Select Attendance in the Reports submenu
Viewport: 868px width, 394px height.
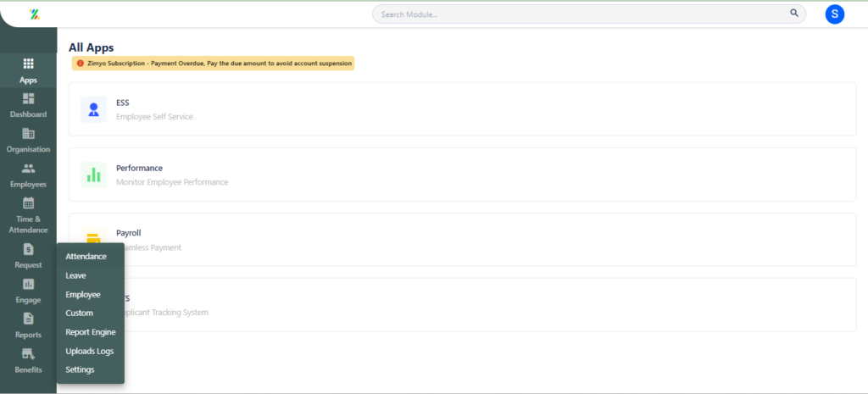(86, 257)
